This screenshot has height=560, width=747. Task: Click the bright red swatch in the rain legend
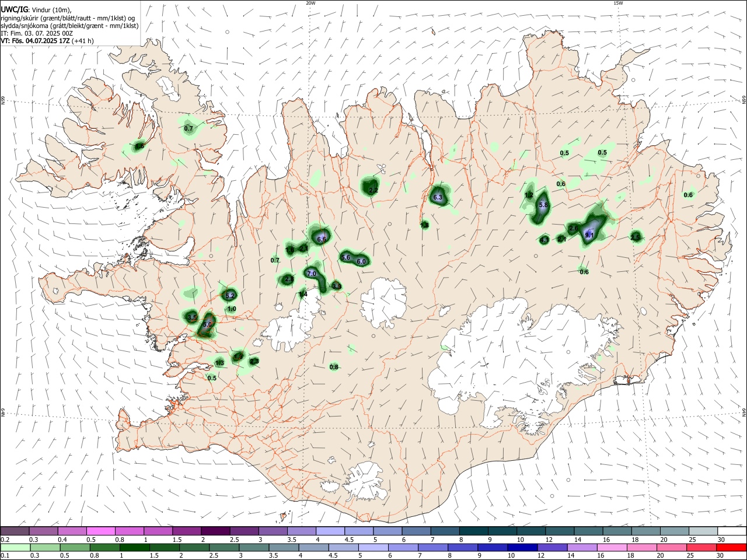(731, 548)
